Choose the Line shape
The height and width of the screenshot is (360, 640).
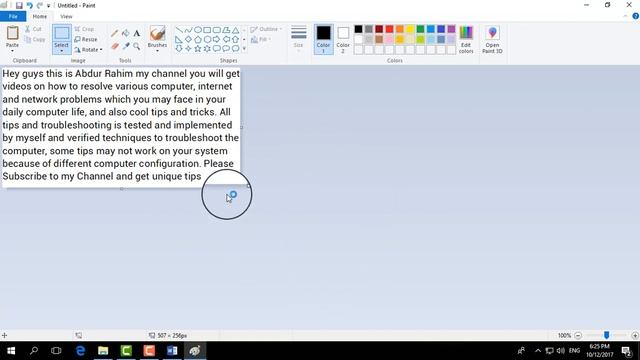pyautogui.click(x=179, y=30)
